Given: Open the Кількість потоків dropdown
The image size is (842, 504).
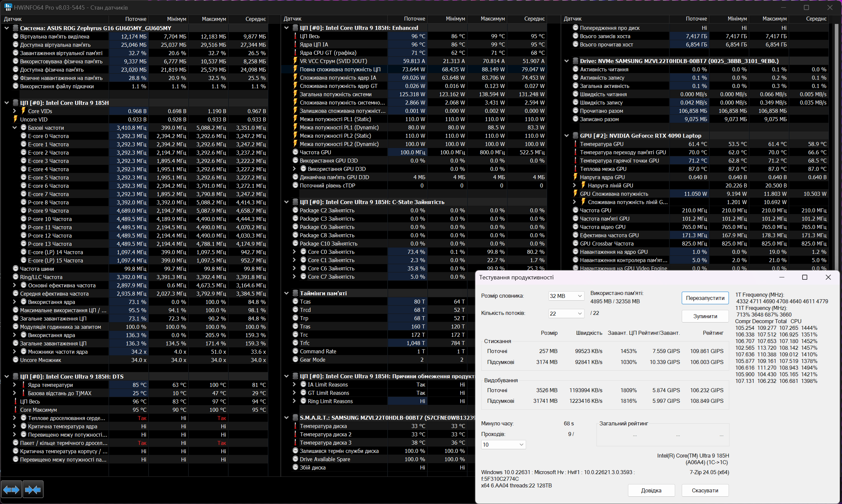Looking at the screenshot, I should click(566, 314).
